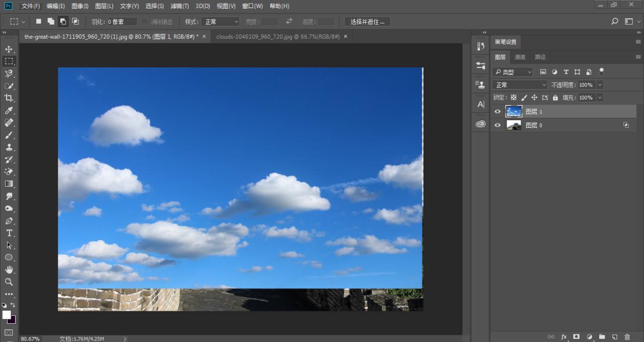Expand the status bar info arrow
The width and height of the screenshot is (644, 342).
pyautogui.click(x=125, y=339)
